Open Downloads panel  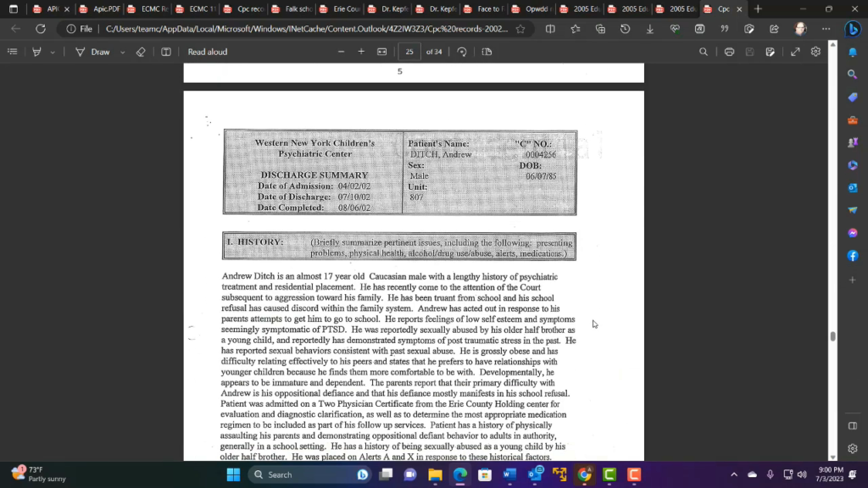[x=650, y=29]
